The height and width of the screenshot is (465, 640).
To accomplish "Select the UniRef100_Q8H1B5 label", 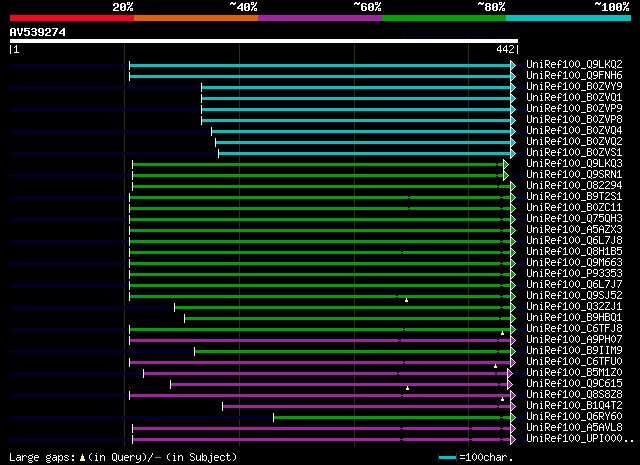I will point(574,251).
